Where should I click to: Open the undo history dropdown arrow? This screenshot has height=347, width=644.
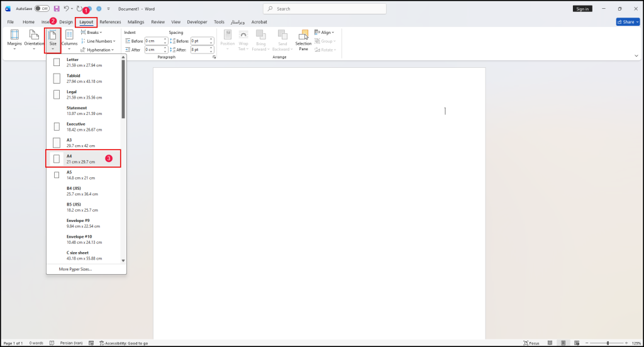pos(72,9)
